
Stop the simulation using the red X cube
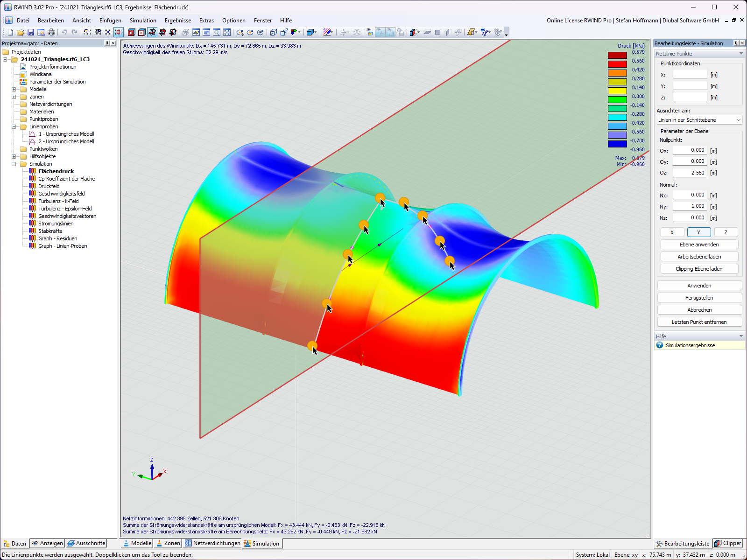(141, 32)
